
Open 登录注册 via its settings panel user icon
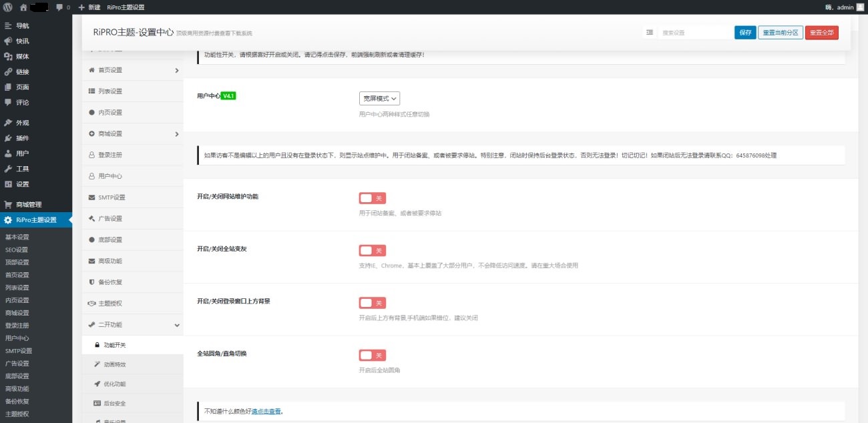(x=91, y=155)
